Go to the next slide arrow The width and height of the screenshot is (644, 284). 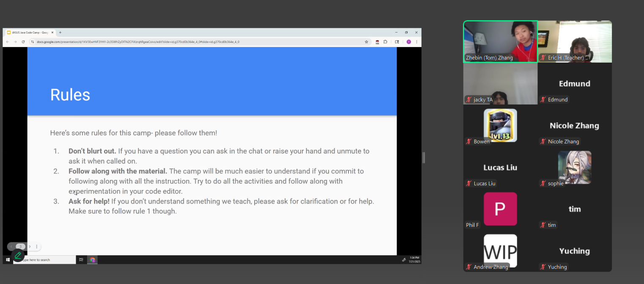click(30, 247)
